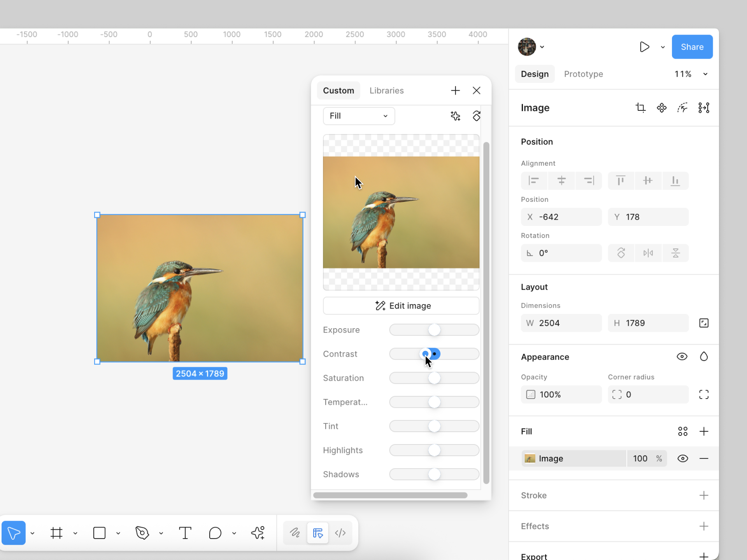Select the Text tool
747x560 pixels.
(x=185, y=533)
